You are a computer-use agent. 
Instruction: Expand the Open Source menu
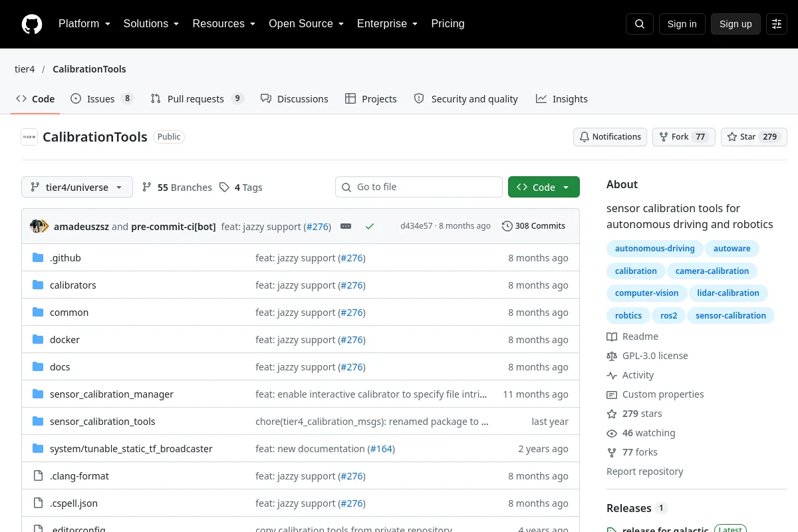(x=307, y=24)
